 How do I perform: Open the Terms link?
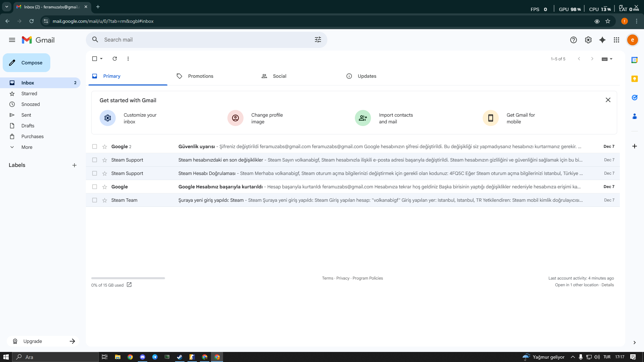(328, 278)
